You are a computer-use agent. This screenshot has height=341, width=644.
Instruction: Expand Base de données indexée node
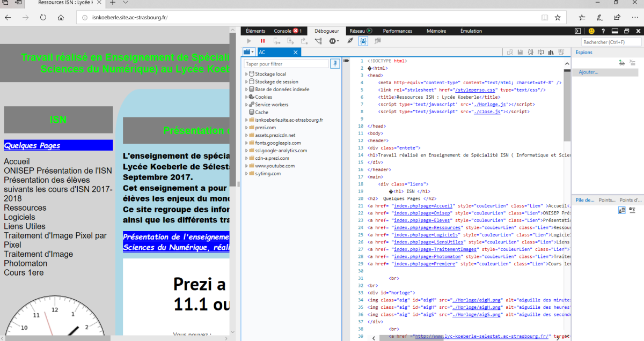coord(246,90)
